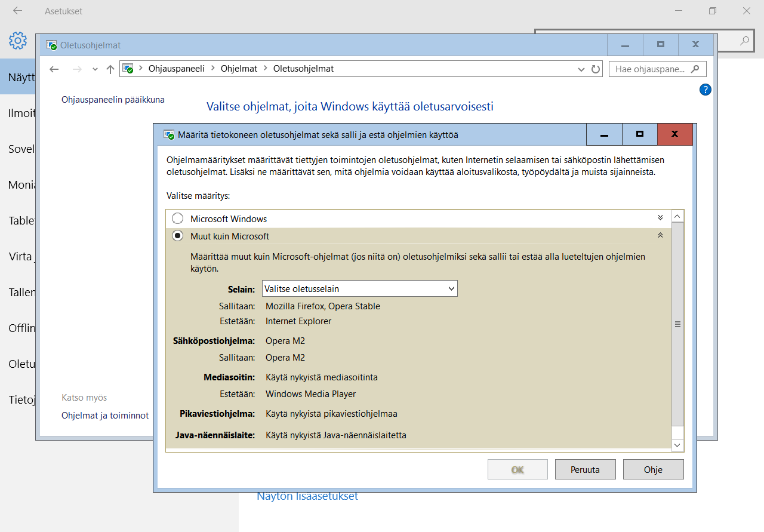This screenshot has height=532, width=764.
Task: Open chevron after Ohjelmat breadcrumb
Action: [265, 69]
